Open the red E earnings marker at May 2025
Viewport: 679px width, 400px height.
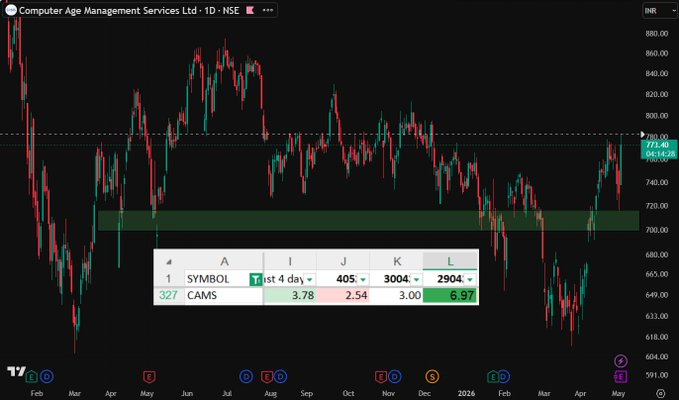[x=149, y=377]
